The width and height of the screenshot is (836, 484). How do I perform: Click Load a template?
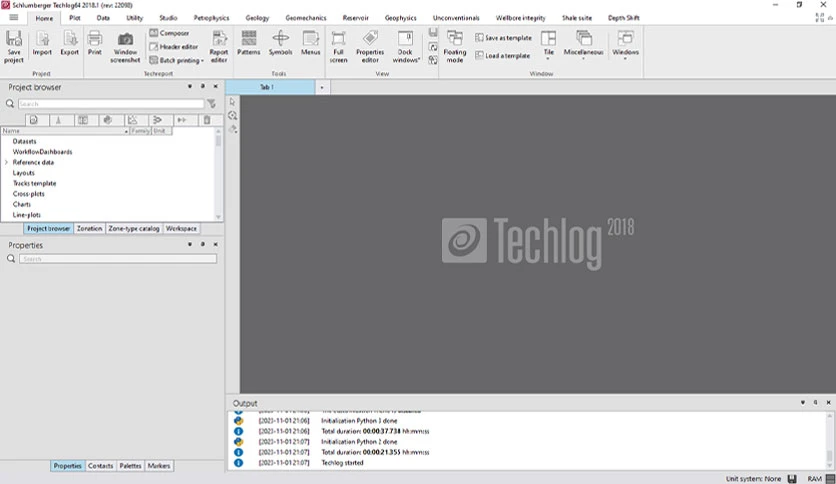tap(502, 55)
